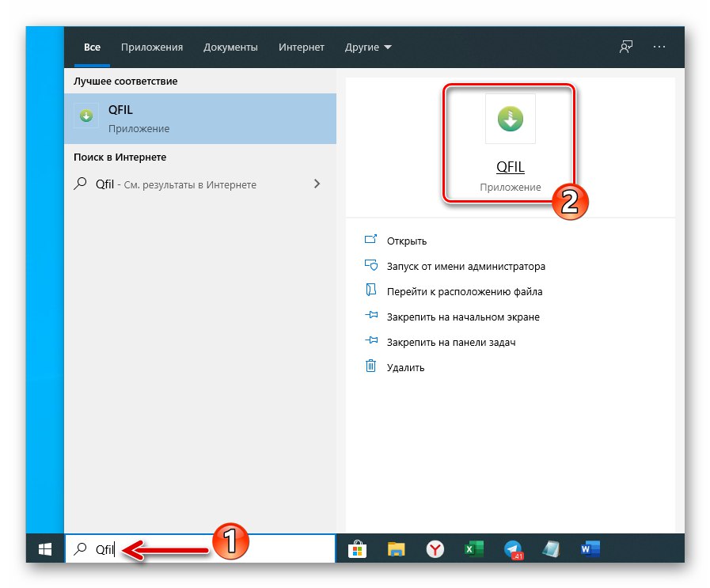This screenshot has width=710, height=588.
Task: Choose Закрепить на начальном экране
Action: [463, 317]
